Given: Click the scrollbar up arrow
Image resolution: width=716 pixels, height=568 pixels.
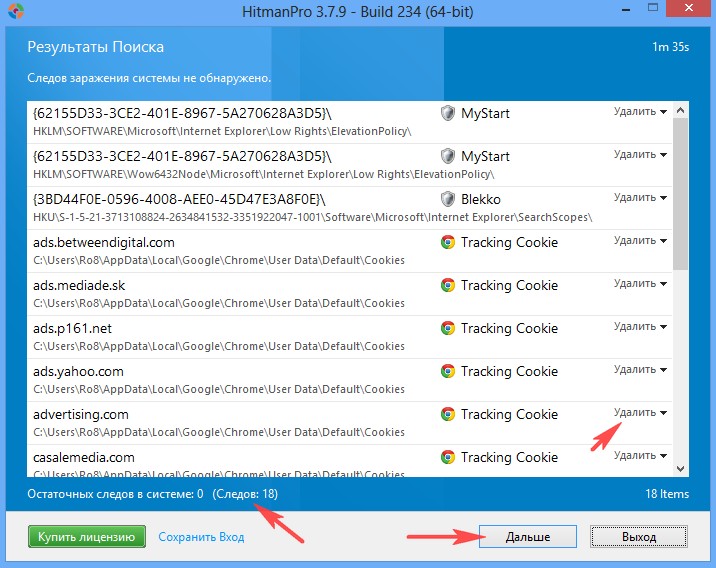Looking at the screenshot, I should [x=680, y=110].
